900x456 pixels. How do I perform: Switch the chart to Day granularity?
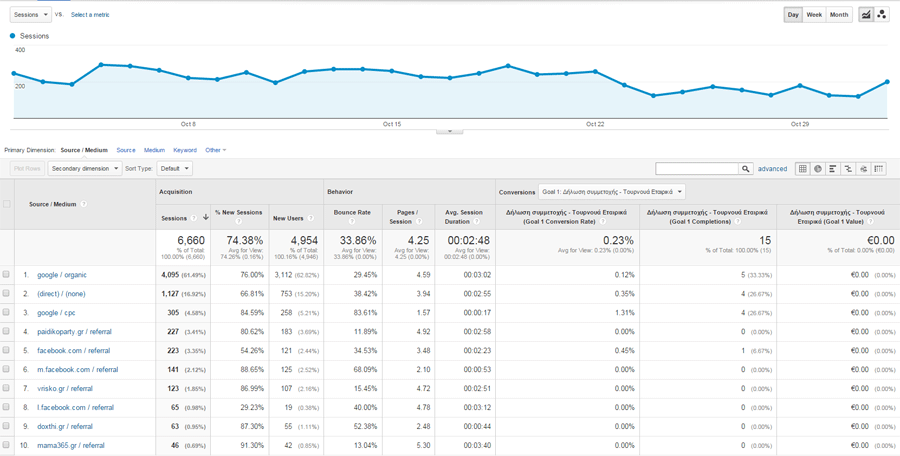click(x=793, y=15)
